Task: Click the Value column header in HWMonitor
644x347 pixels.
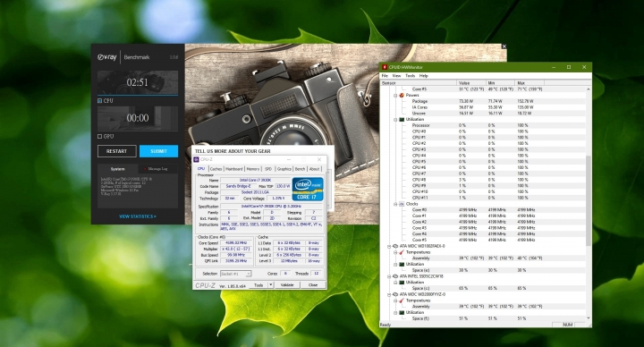Action: tap(471, 83)
